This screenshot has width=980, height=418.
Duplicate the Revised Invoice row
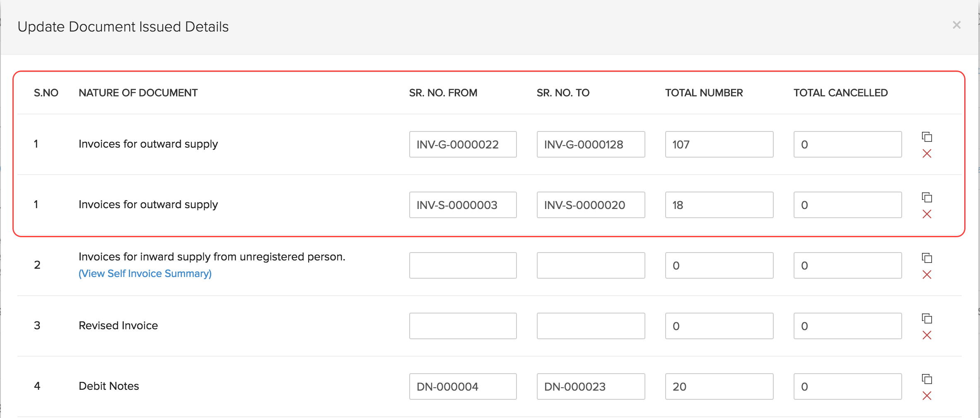(927, 318)
